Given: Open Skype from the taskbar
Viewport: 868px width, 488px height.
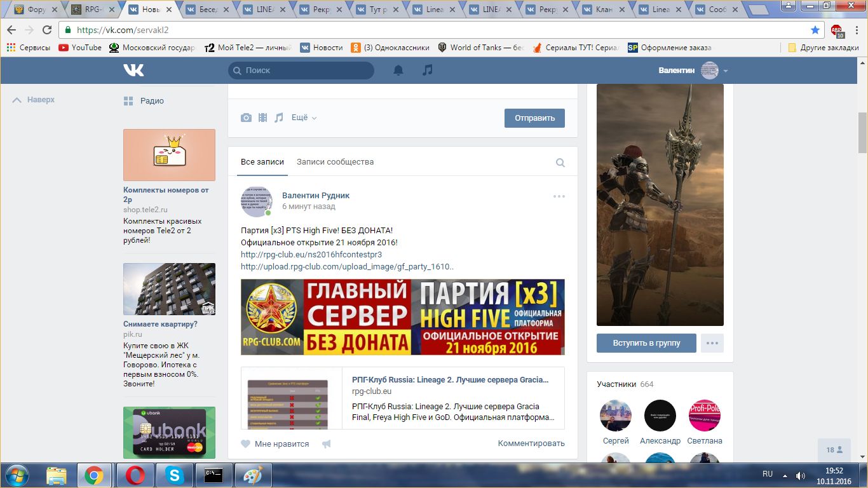Looking at the screenshot, I should point(173,475).
